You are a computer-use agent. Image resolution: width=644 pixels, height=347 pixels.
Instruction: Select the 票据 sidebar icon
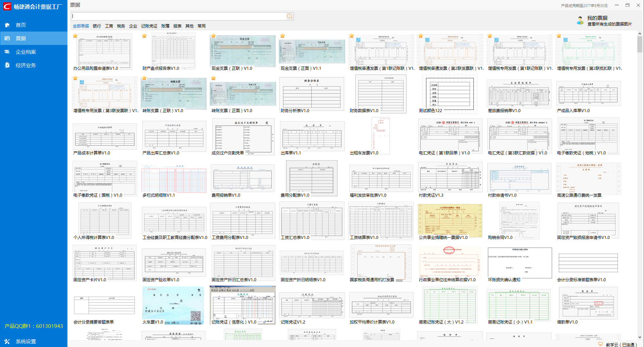(7, 38)
